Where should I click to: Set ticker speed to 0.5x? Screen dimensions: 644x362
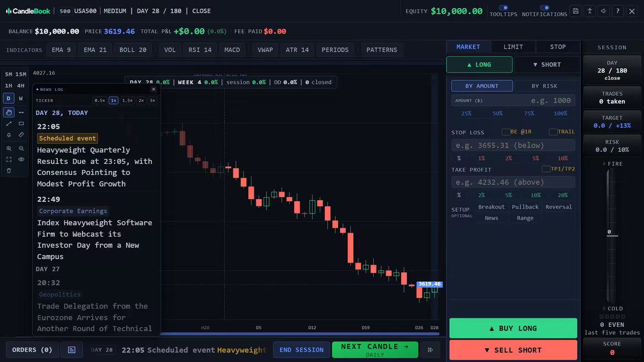[100, 100]
